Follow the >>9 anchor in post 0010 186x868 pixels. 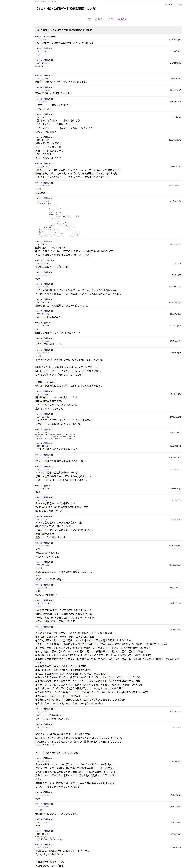[38, 189]
